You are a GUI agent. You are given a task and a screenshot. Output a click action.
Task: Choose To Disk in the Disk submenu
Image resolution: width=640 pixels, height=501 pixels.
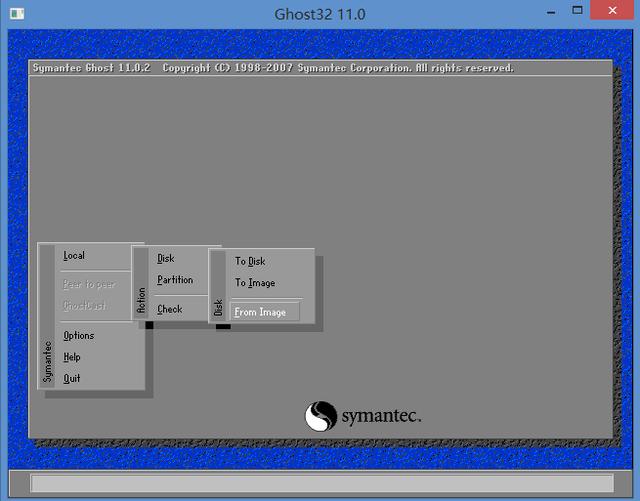[250, 261]
